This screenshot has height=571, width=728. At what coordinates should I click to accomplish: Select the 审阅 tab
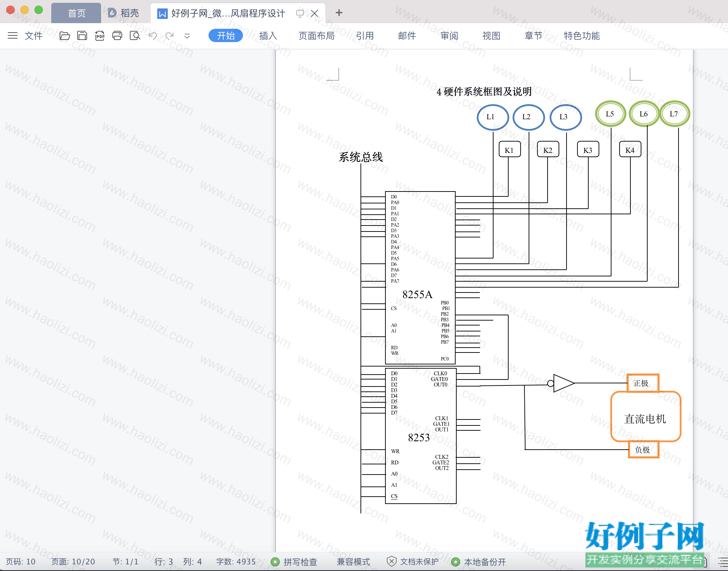pos(449,35)
